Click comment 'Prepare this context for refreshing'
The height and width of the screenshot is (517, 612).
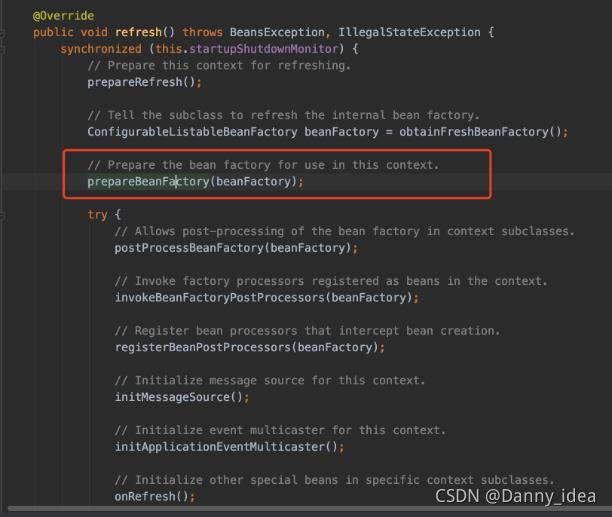(x=219, y=66)
